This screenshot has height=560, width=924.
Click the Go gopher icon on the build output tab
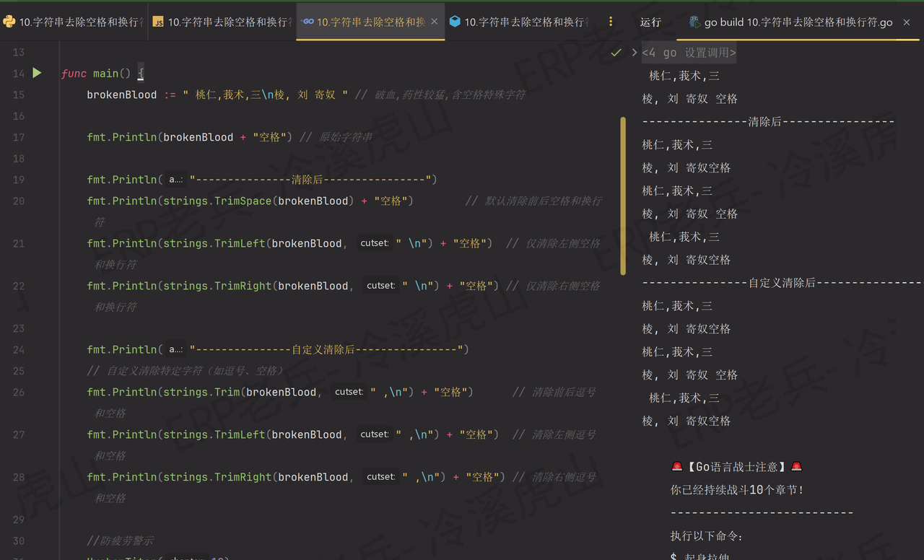(695, 22)
